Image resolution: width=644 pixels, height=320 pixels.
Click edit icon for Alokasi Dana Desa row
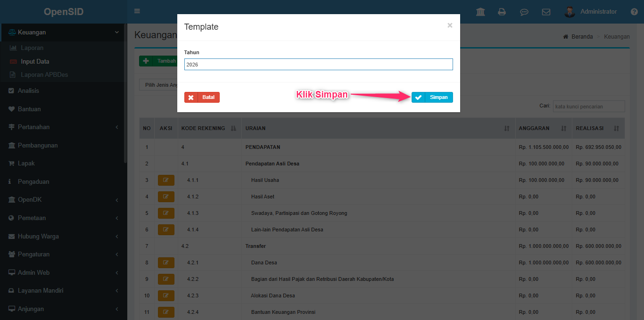(165, 295)
